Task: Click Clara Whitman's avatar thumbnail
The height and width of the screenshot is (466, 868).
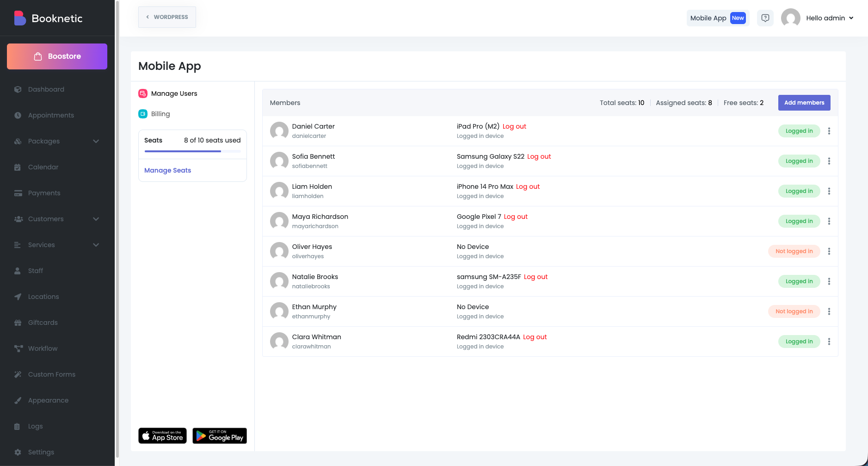Action: pyautogui.click(x=279, y=342)
